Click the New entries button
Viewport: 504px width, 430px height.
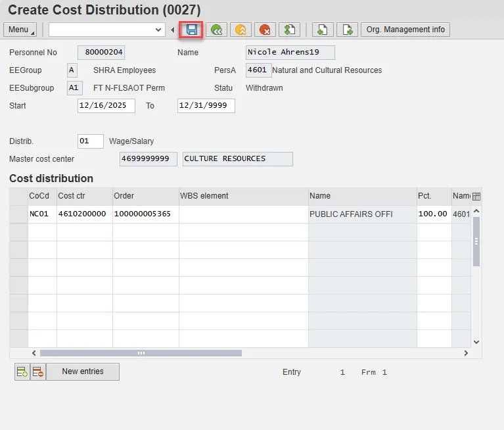(83, 371)
